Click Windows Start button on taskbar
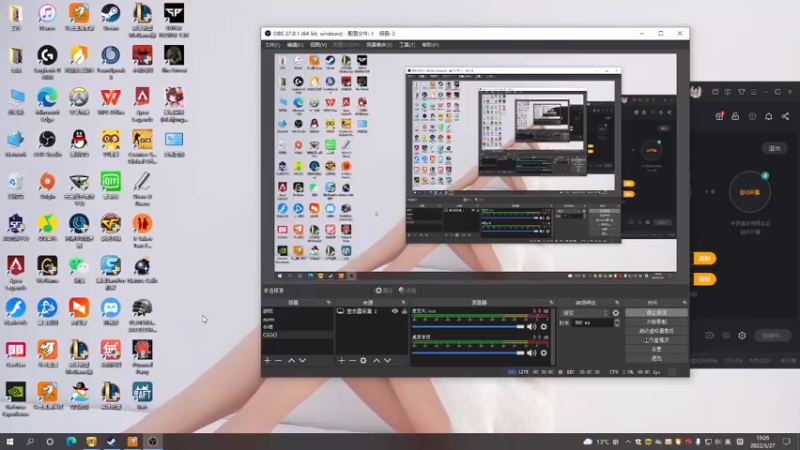Viewport: 800px width, 450px height. pyautogui.click(x=10, y=441)
